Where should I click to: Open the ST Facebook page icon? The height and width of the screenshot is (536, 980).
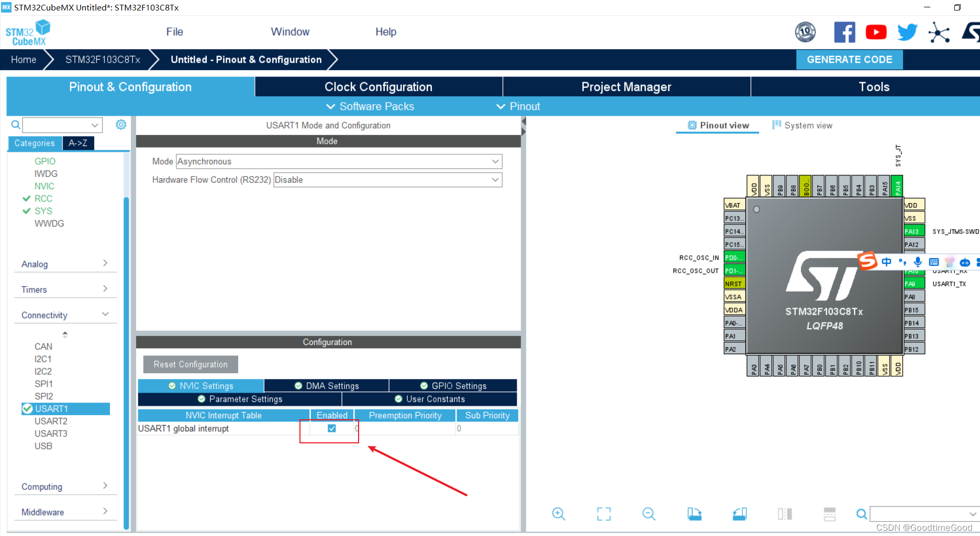[844, 32]
